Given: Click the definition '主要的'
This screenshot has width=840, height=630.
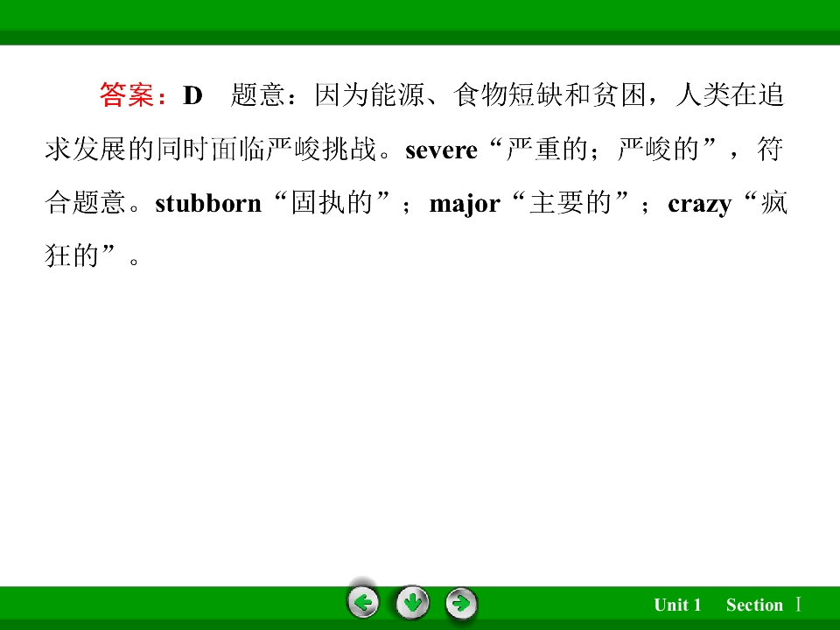Looking at the screenshot, I should 570,202.
